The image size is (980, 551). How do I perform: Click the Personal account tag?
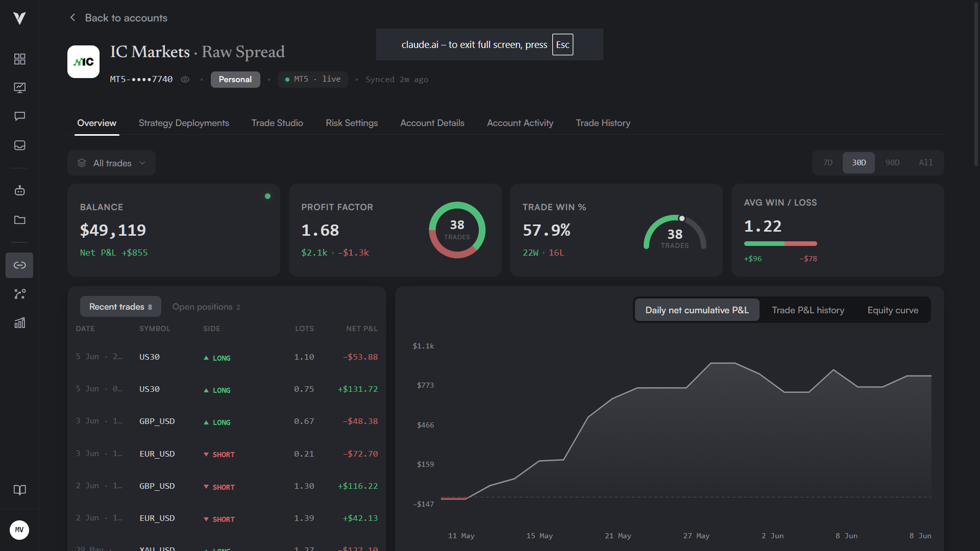(235, 80)
